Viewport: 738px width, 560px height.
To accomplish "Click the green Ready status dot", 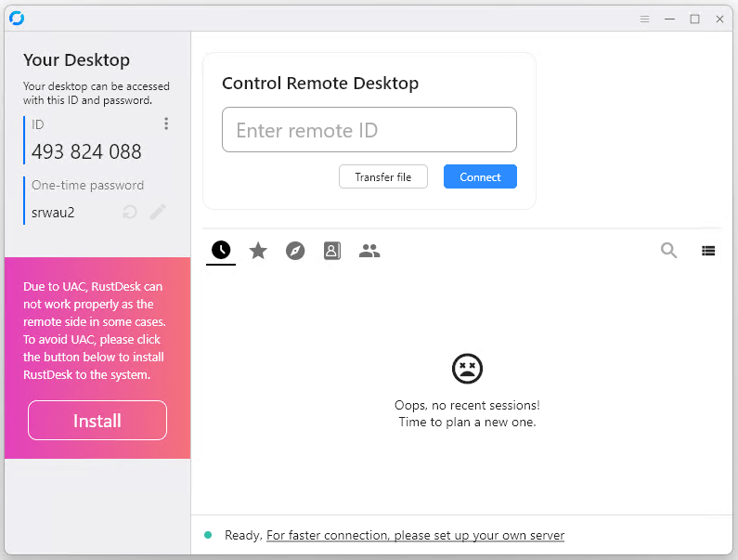I will (x=208, y=535).
